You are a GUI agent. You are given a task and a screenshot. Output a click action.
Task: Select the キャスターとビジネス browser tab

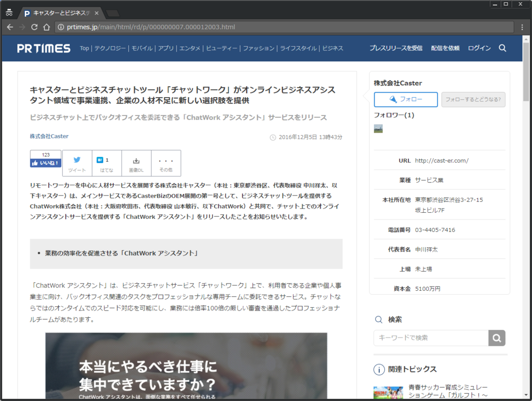[61, 13]
